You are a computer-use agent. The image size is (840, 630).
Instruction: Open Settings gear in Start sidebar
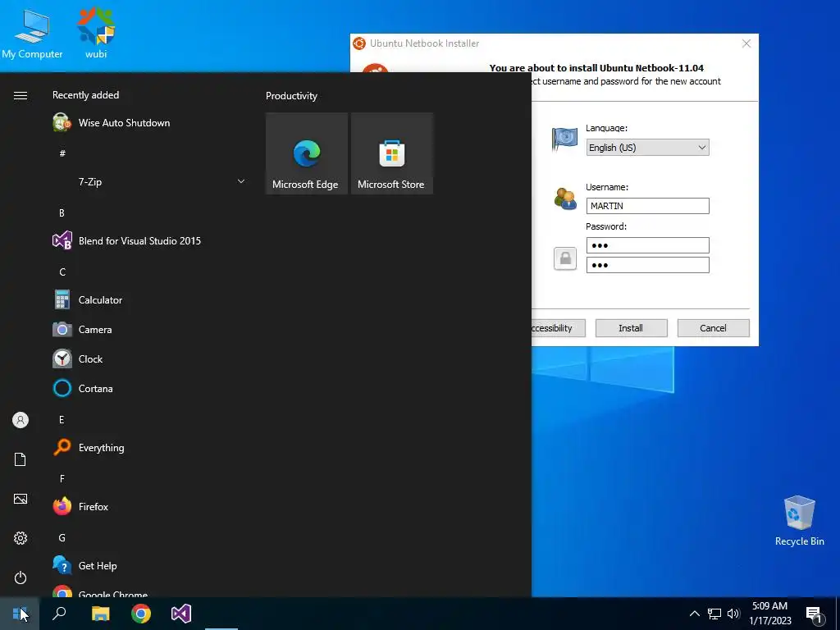pyautogui.click(x=21, y=538)
